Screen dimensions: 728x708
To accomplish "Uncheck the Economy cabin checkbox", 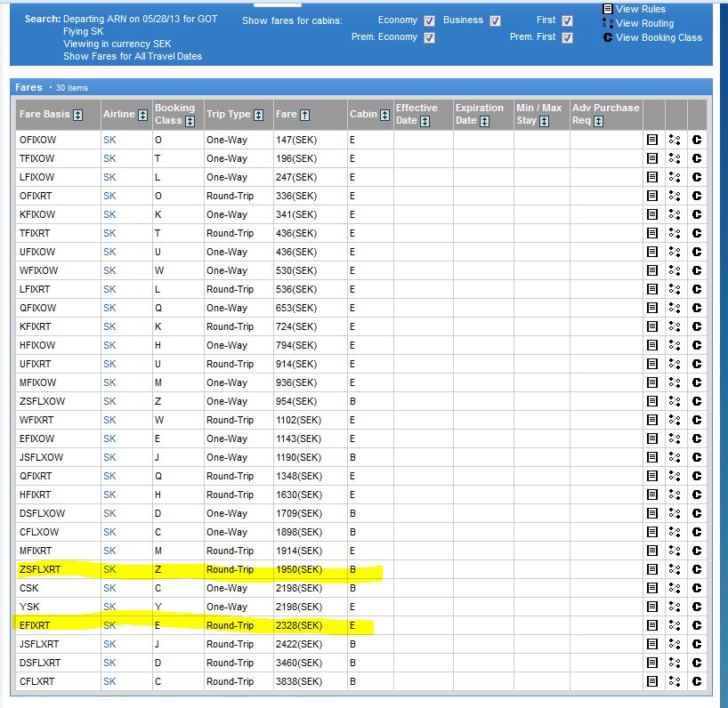I will (430, 20).
